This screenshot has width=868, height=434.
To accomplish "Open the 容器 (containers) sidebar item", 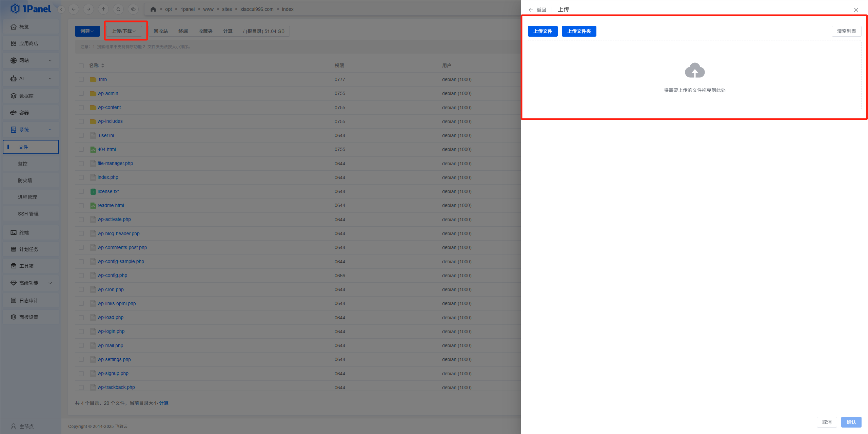I will pyautogui.click(x=24, y=113).
